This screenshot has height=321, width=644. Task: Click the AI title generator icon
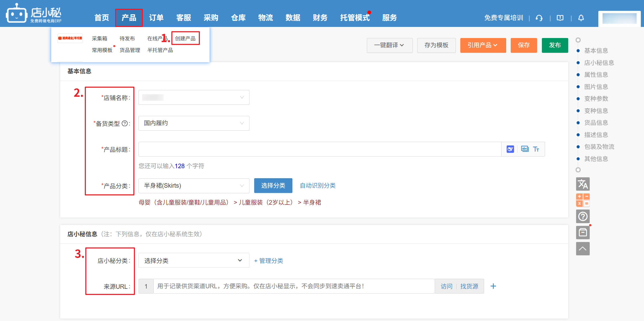(510, 149)
